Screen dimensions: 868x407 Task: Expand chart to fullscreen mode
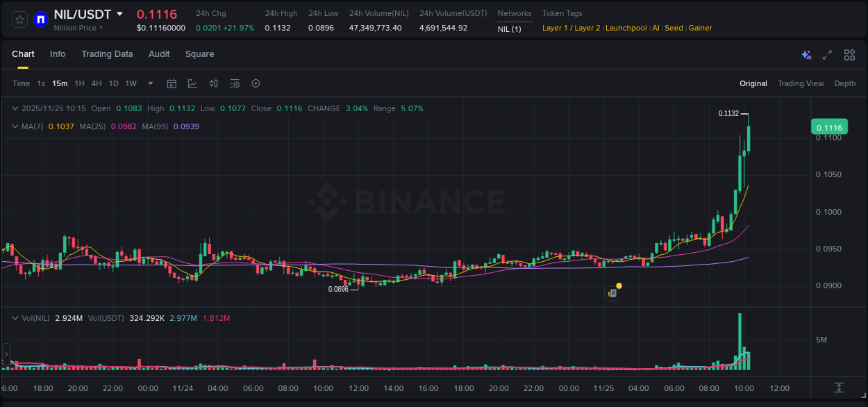coord(827,54)
